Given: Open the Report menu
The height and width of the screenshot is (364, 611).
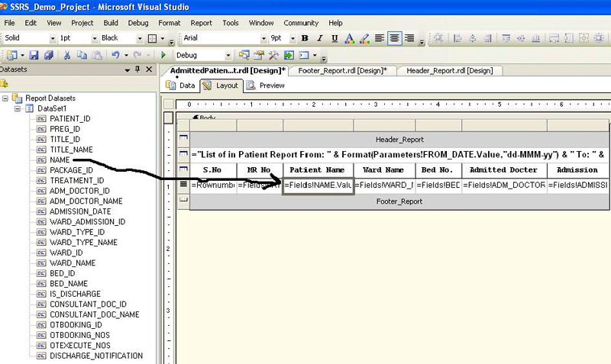Looking at the screenshot, I should [x=201, y=23].
